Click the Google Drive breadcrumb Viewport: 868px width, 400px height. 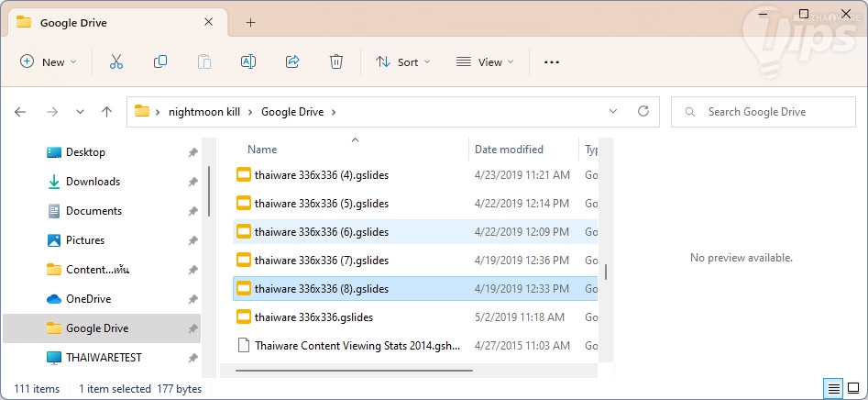(292, 112)
